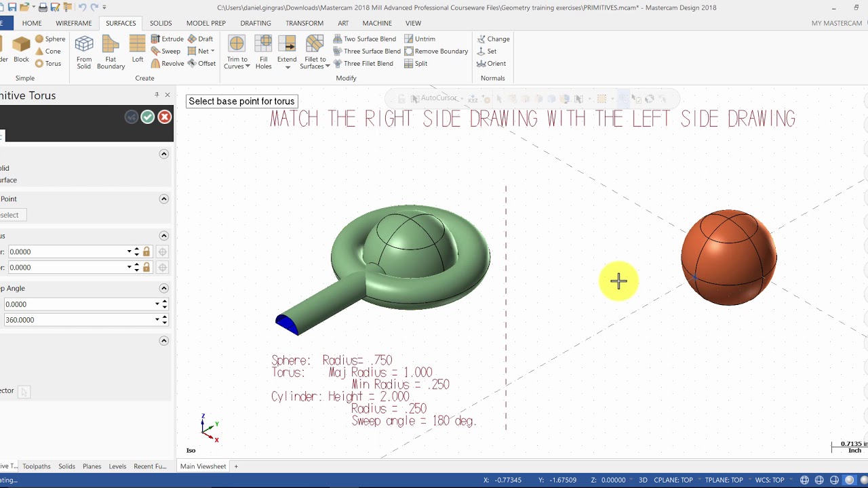Select Three Surface Blend
868x488 pixels.
[367, 51]
